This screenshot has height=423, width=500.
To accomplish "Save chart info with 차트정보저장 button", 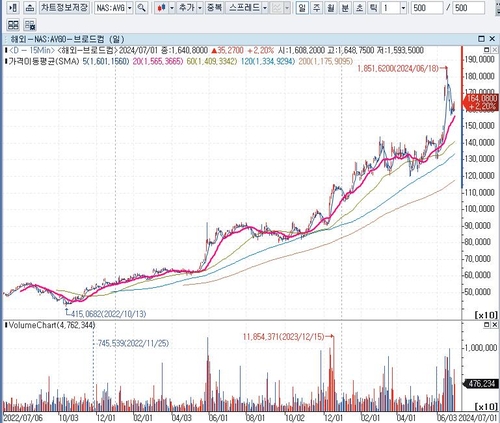I will 64,7.
